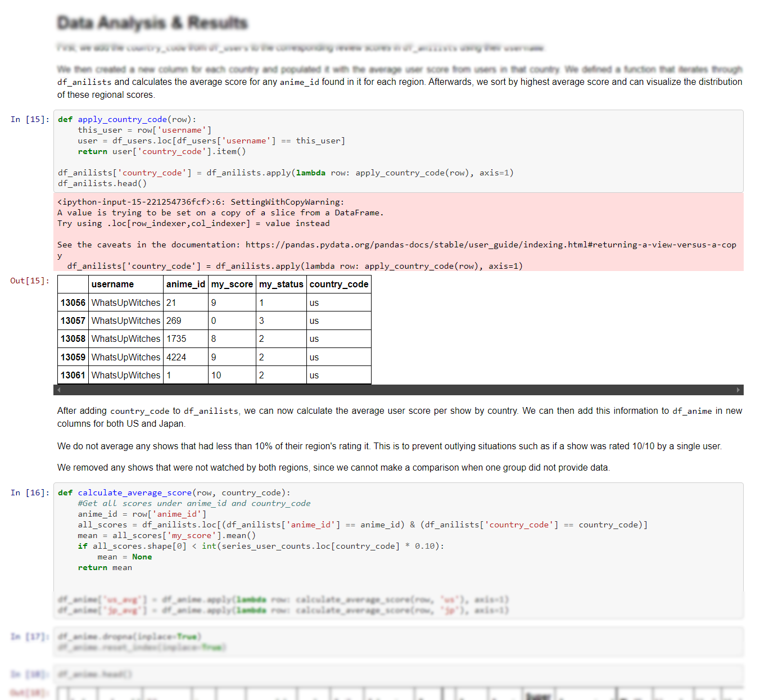This screenshot has height=700, width=769.
Task: Click the 'username' column header
Action: pos(112,284)
